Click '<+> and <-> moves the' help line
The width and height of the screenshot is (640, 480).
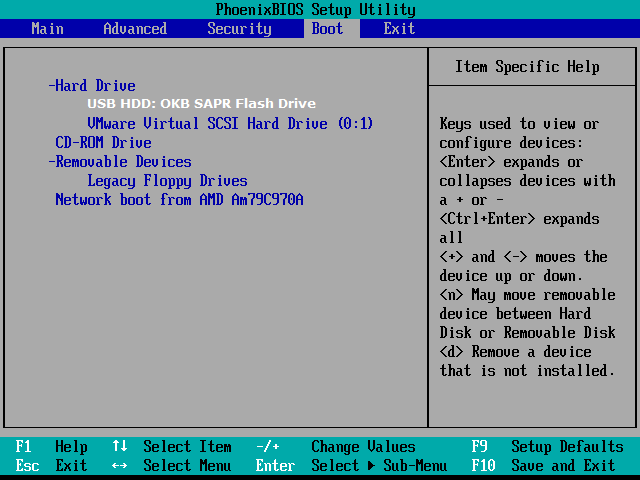[x=523, y=257]
